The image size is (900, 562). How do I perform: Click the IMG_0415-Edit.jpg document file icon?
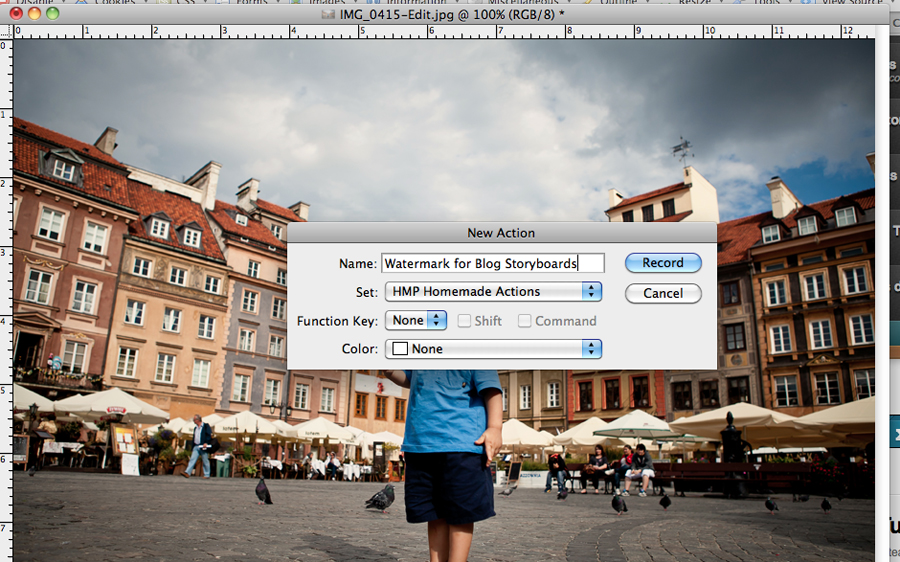[x=328, y=14]
